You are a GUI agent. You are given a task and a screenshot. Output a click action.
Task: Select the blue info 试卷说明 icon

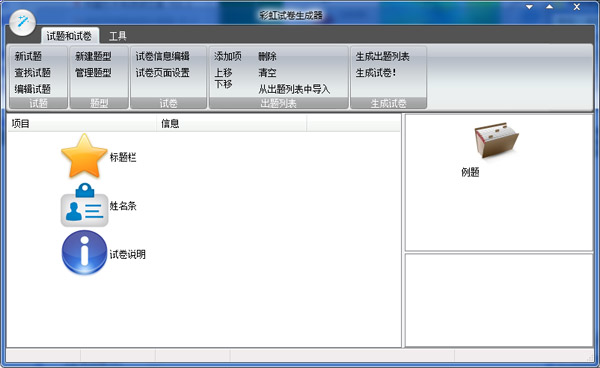coord(84,252)
